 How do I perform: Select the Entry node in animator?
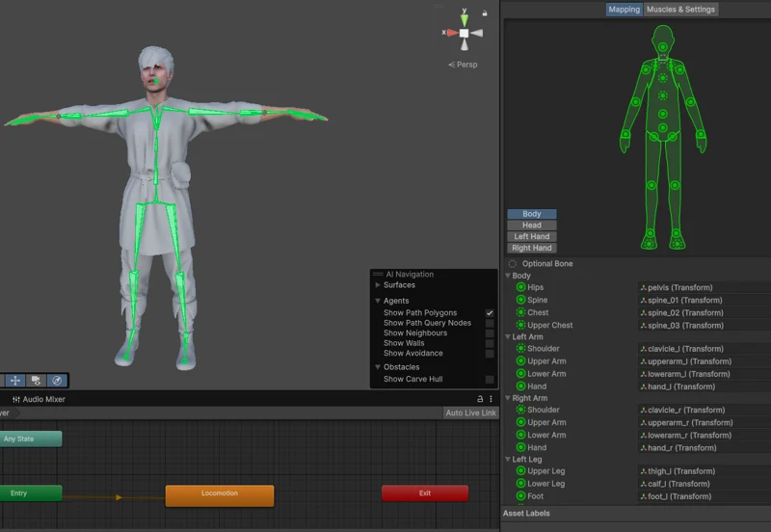pos(31,493)
